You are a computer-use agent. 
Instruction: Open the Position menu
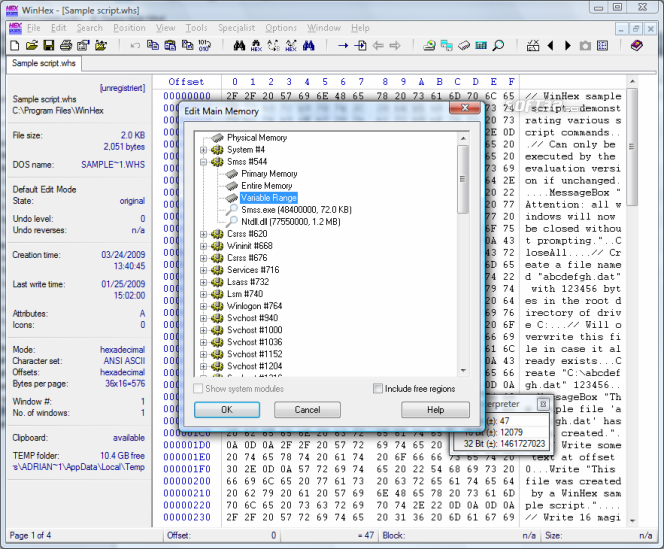(x=129, y=28)
